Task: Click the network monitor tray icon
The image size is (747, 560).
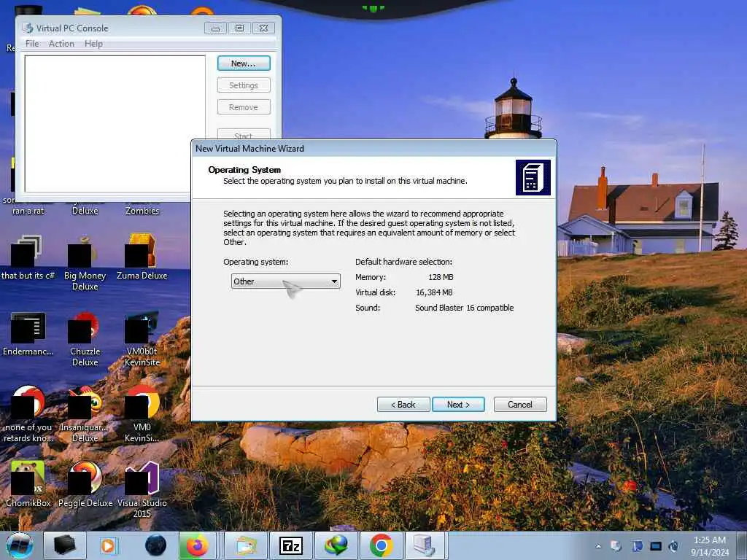Action: [x=656, y=546]
